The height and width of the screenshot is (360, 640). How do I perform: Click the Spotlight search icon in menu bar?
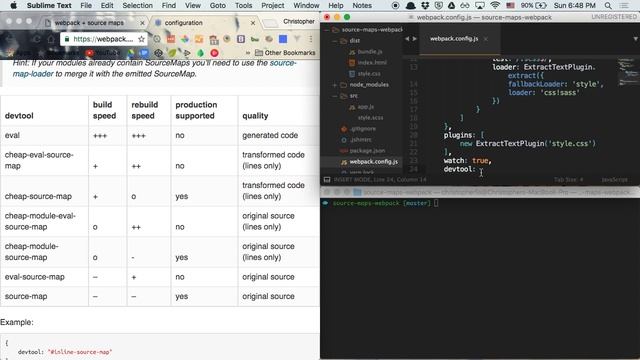coord(608,5)
